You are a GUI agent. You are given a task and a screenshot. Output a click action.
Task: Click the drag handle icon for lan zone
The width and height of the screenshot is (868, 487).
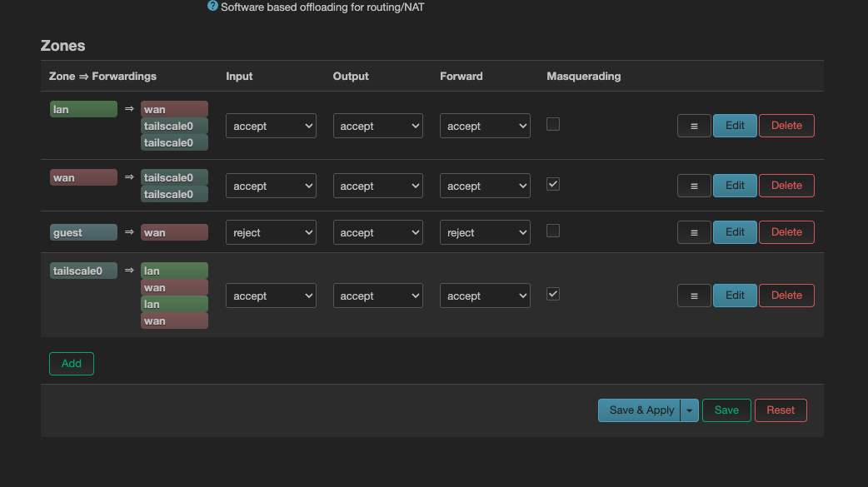[694, 126]
